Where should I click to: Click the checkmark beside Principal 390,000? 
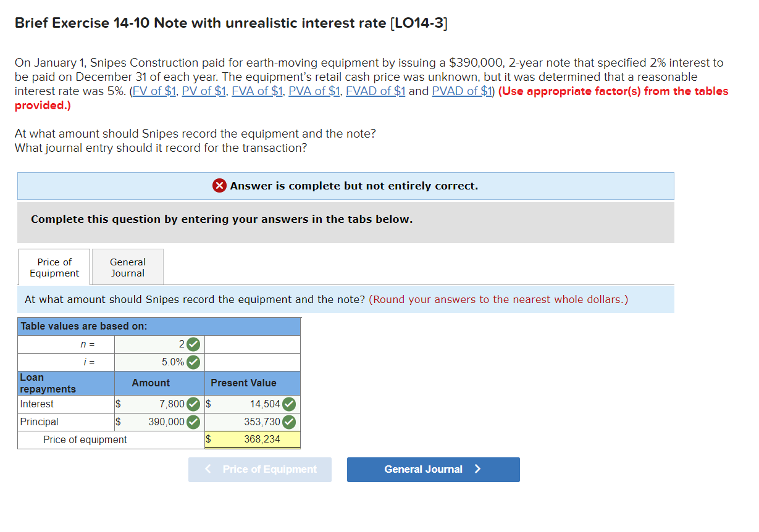pos(192,422)
